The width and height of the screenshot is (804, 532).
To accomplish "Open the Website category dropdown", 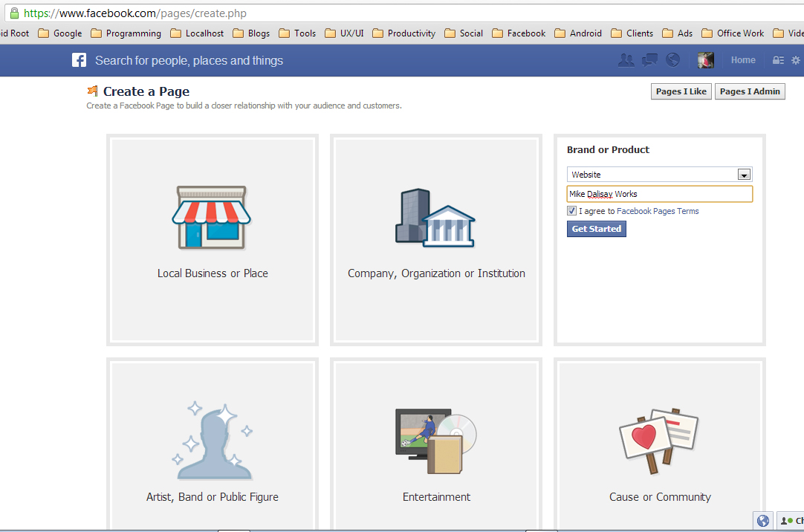I will tap(659, 175).
